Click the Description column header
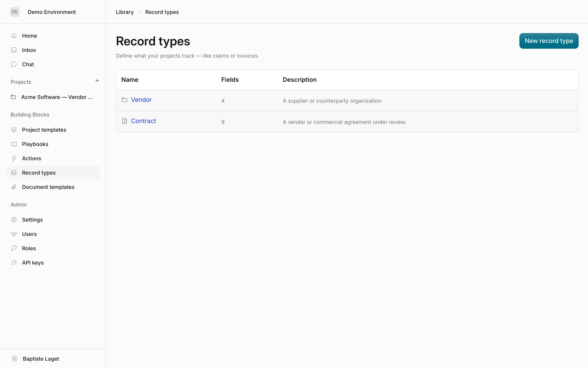Image resolution: width=588 pixels, height=368 pixels. [x=300, y=80]
